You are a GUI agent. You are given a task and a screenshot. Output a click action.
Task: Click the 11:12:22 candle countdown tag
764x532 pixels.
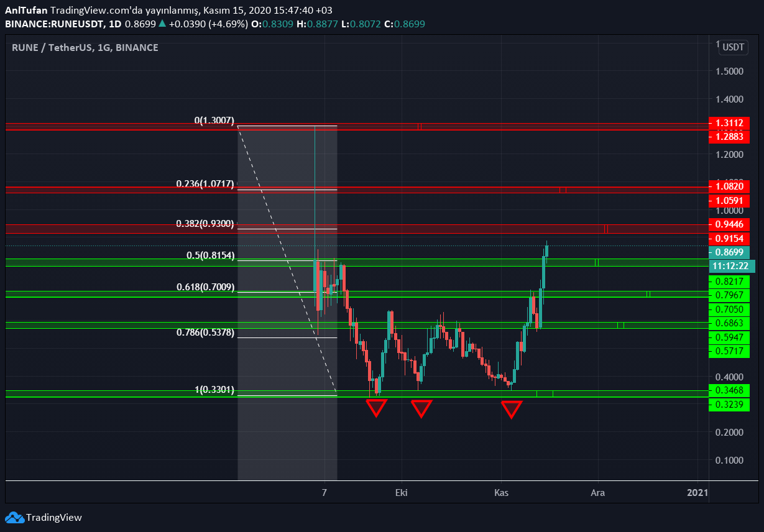tap(732, 266)
